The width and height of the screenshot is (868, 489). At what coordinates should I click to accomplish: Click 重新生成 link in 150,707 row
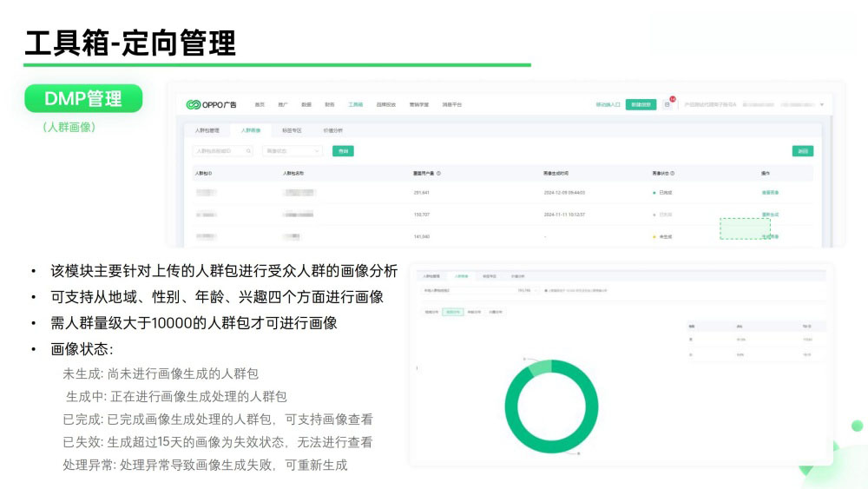[x=770, y=215]
